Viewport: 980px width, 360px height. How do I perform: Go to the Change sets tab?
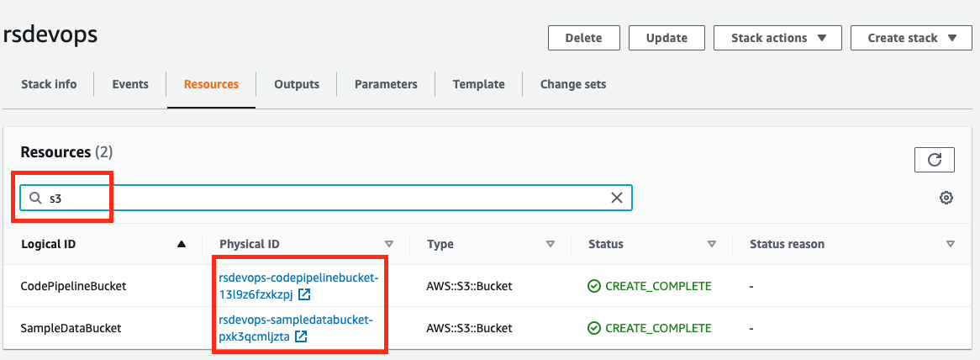pos(572,84)
